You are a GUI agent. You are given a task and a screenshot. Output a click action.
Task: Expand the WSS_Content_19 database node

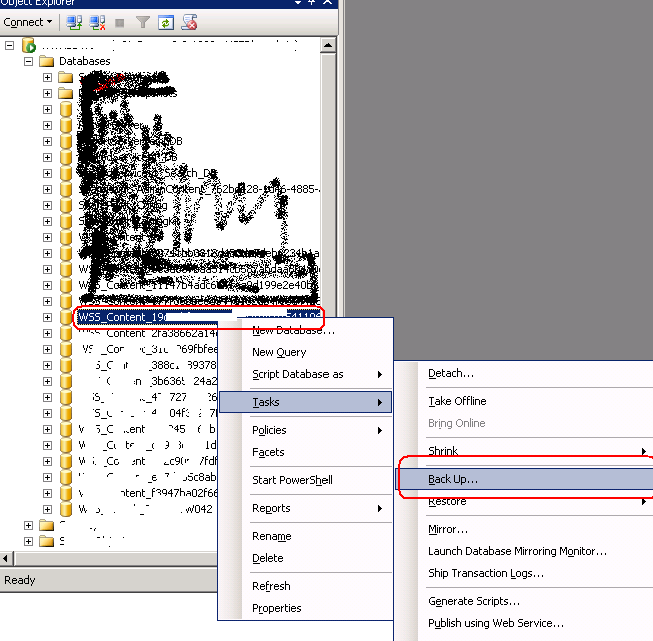pyautogui.click(x=47, y=317)
